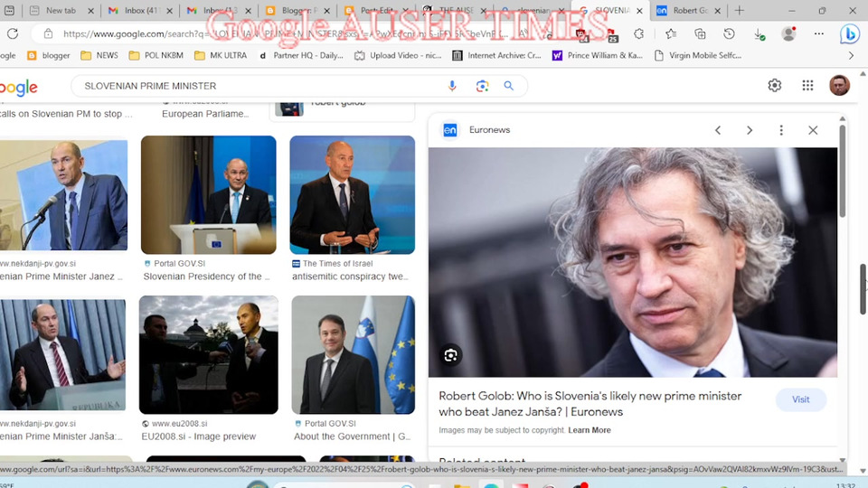Viewport: 868px width, 488px height.
Task: Open Google account avatar
Action: click(x=839, y=85)
